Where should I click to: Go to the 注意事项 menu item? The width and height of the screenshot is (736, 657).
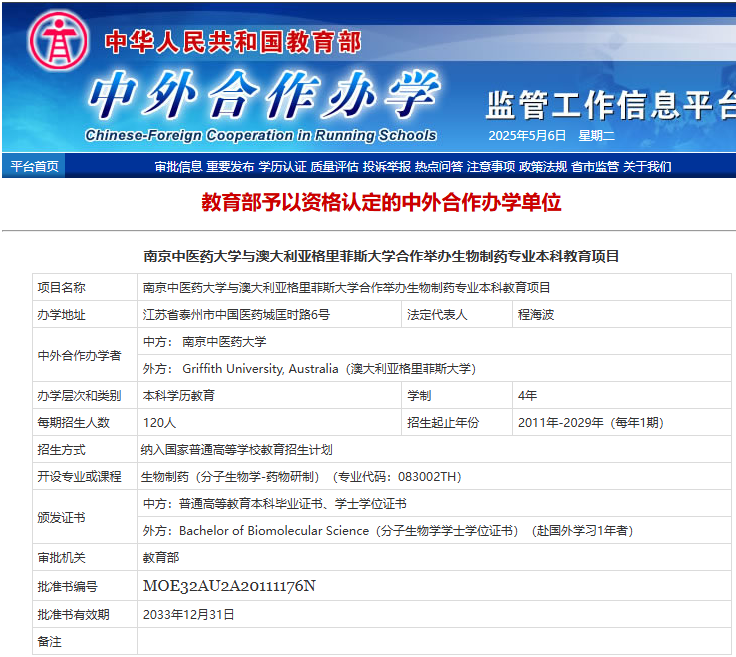tap(491, 167)
